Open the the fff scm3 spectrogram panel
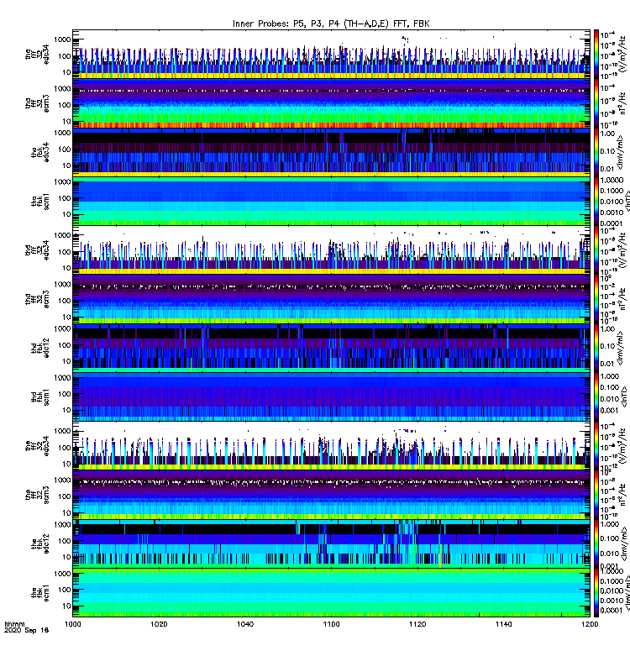The width and height of the screenshot is (630, 672). point(331,495)
